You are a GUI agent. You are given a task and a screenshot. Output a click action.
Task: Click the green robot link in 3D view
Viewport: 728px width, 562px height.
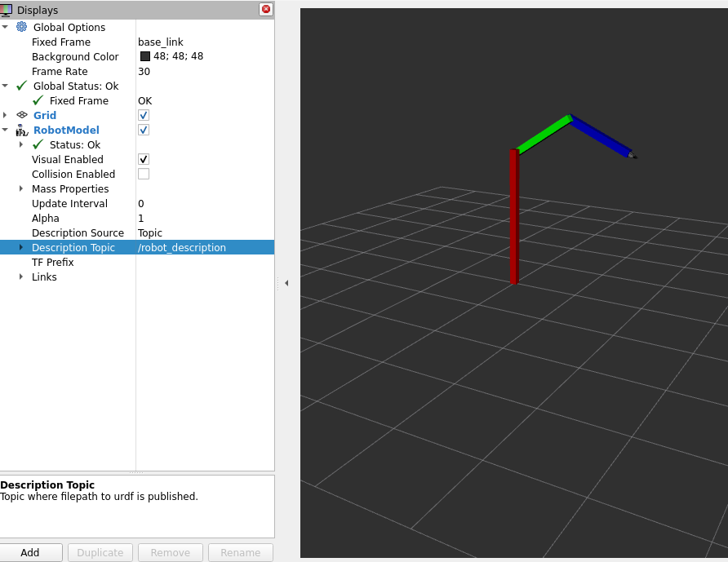coord(544,135)
